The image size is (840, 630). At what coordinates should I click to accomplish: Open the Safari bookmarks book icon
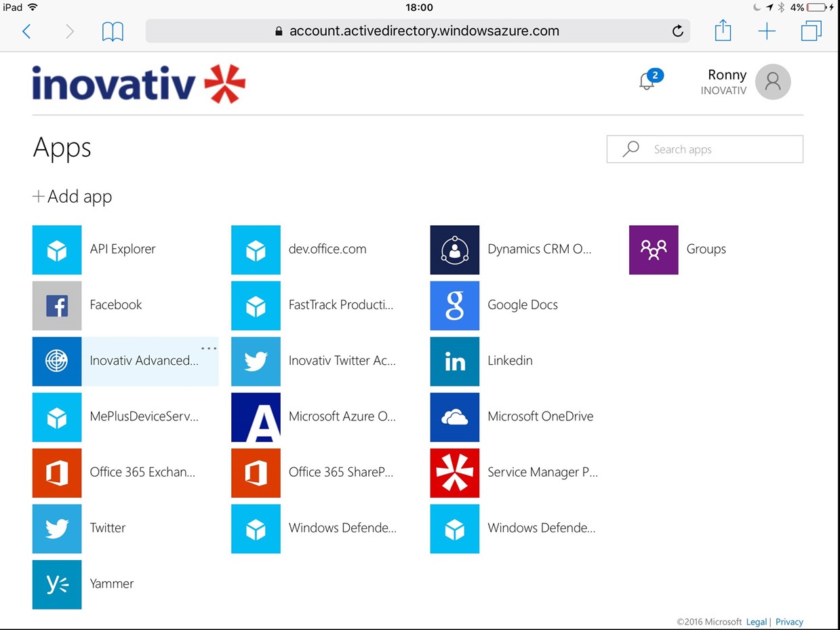113,31
